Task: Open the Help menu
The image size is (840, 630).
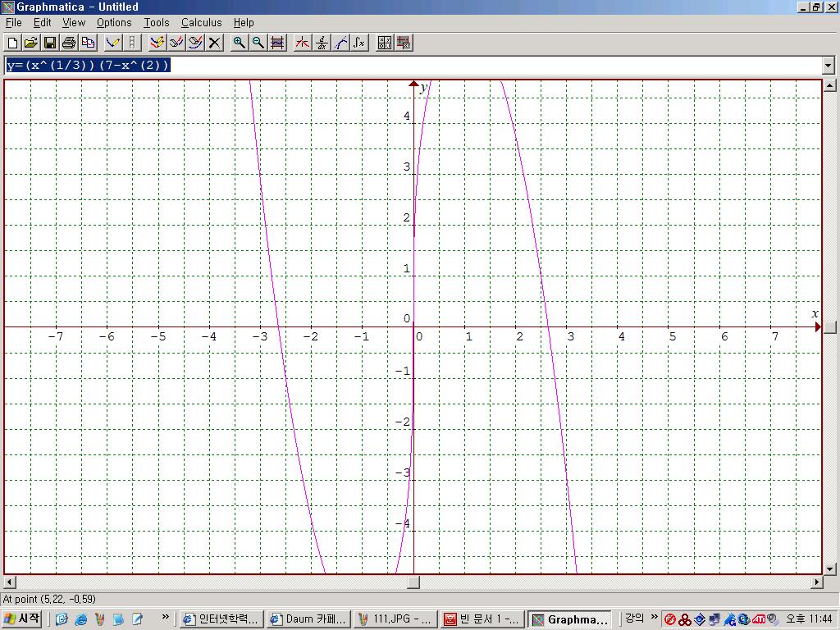Action: tap(244, 22)
